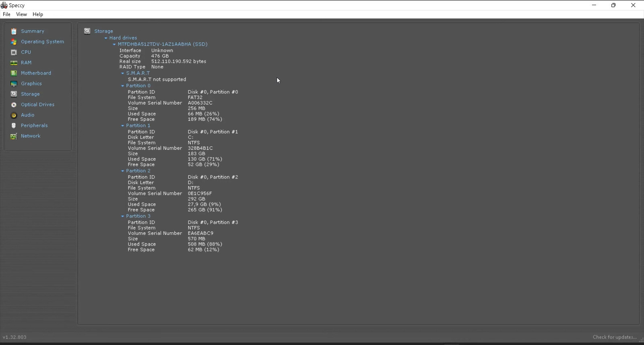Select the CPU chip icon

pos(14,52)
